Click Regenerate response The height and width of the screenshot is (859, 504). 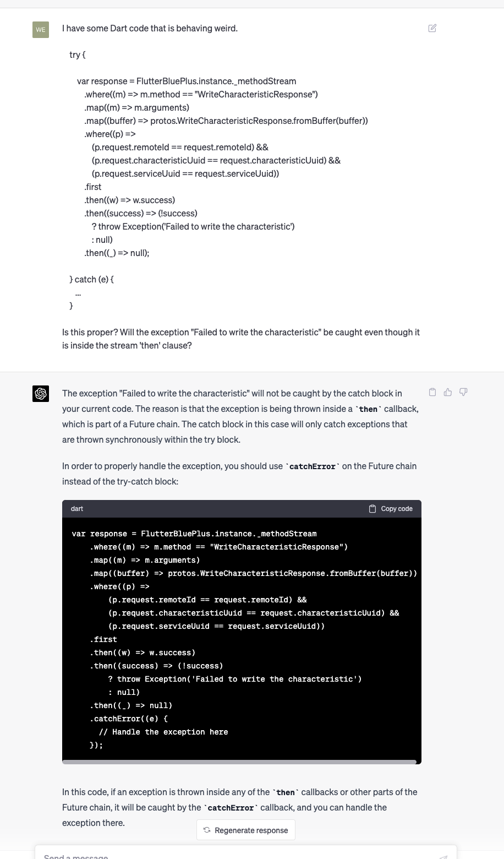246,830
